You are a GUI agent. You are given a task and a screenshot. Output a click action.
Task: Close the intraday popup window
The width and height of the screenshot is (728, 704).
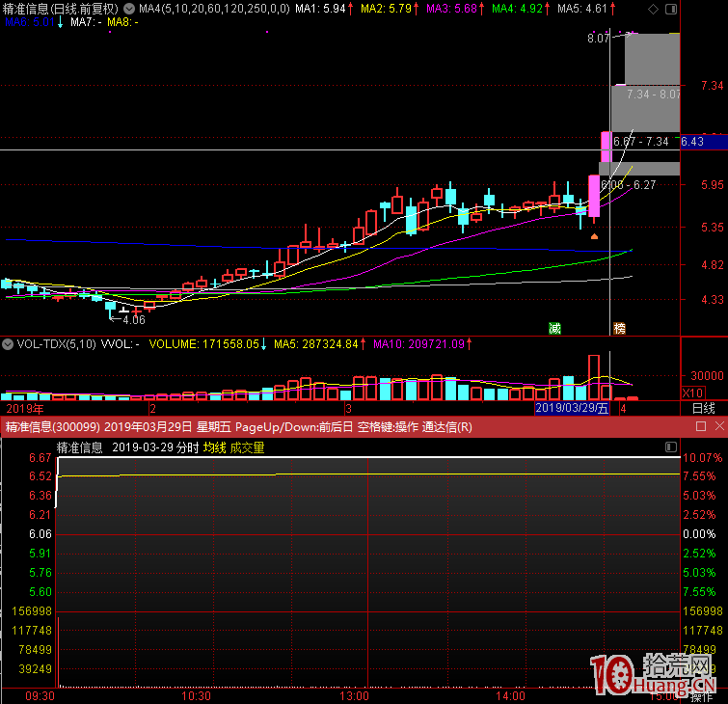tap(719, 426)
